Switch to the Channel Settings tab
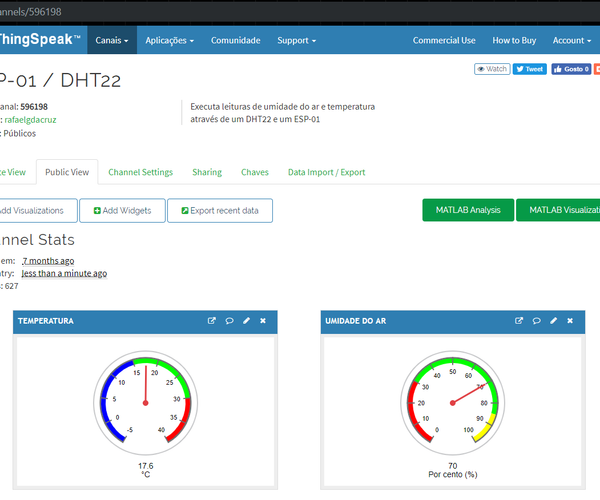This screenshot has height=500, width=600. point(140,172)
